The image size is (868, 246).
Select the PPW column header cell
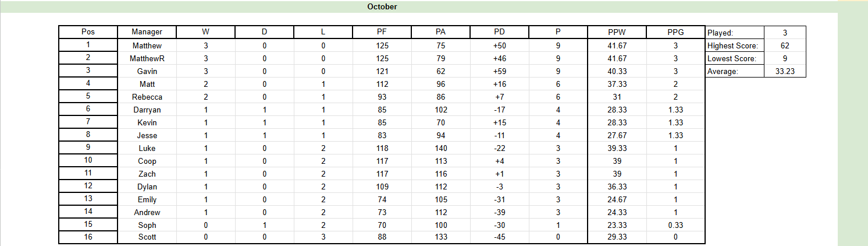click(x=617, y=32)
